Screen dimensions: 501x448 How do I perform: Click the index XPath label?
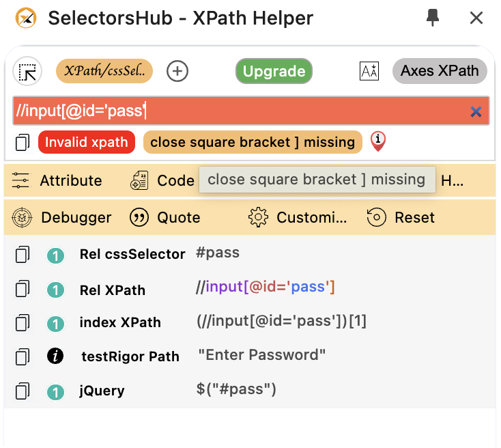coord(120,322)
